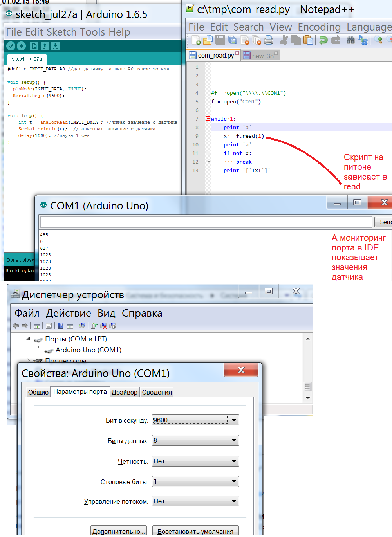Open Arduino Sketch menu
This screenshot has width=392, height=537.
61,32
